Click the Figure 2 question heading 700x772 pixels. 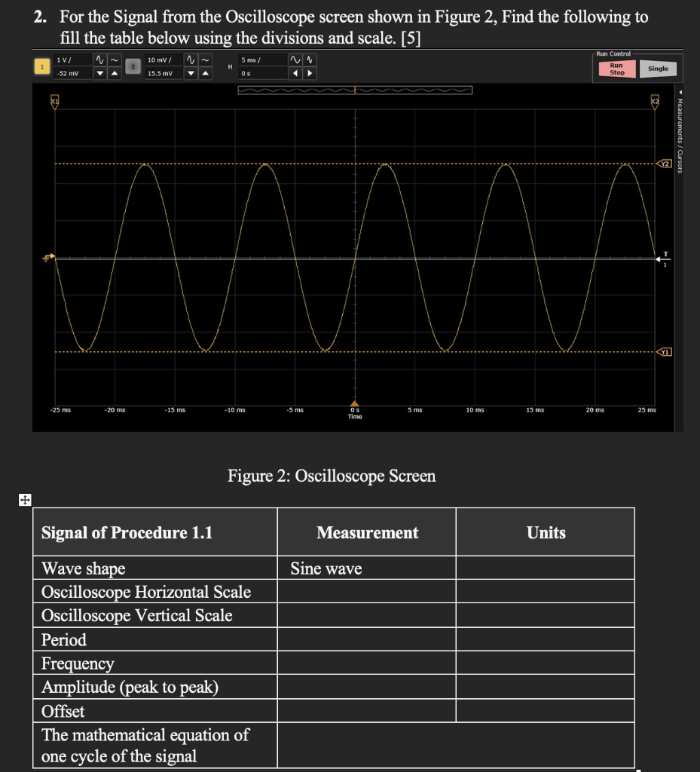pos(332,476)
